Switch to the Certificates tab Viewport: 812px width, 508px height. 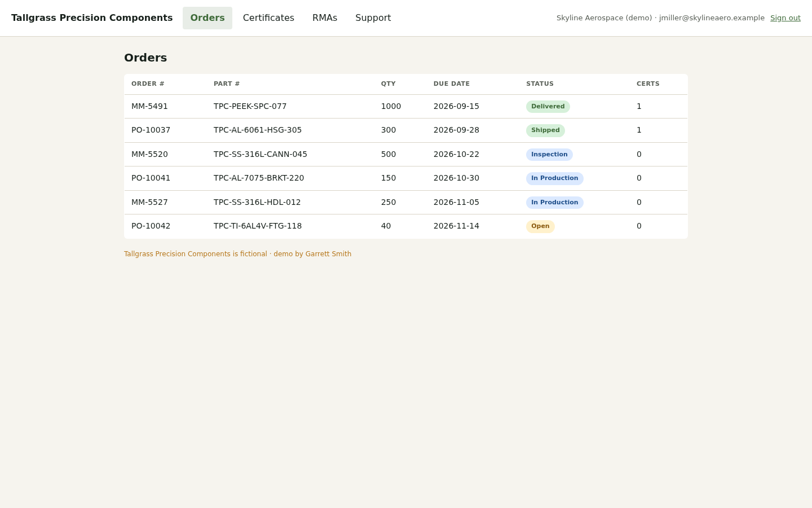point(268,18)
